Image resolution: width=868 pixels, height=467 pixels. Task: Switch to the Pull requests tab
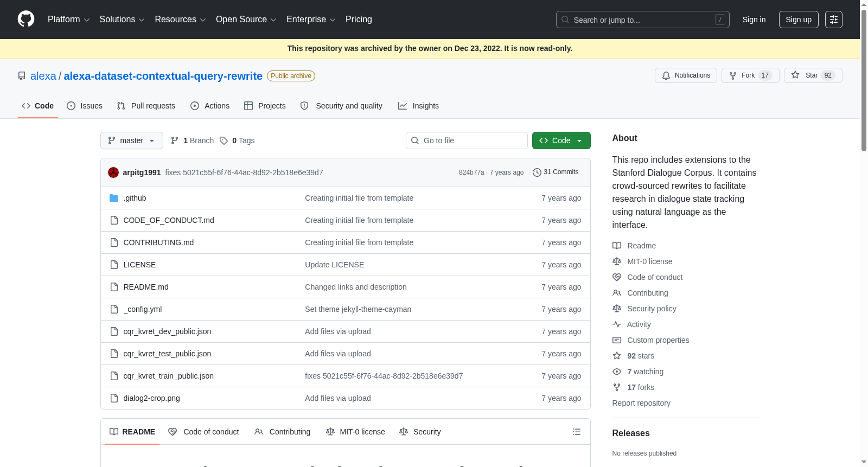coord(146,106)
